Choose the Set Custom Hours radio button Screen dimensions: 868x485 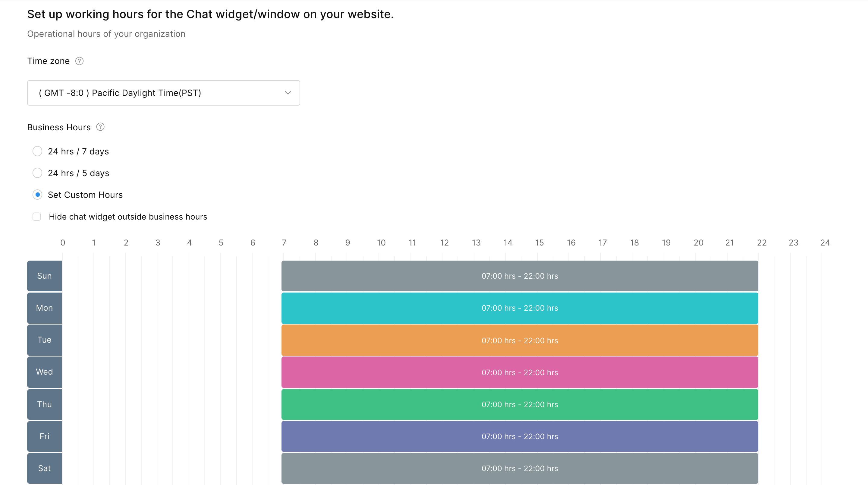37,195
